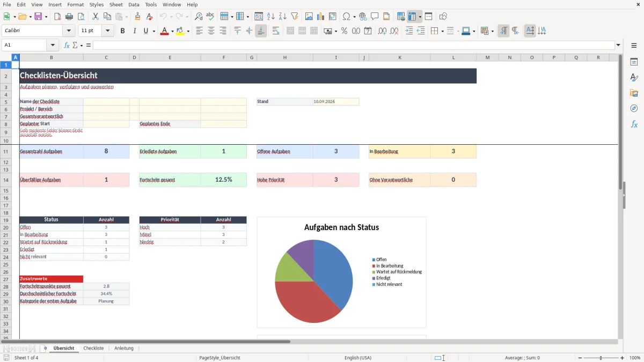Toggle Align Bottom button

[261, 31]
